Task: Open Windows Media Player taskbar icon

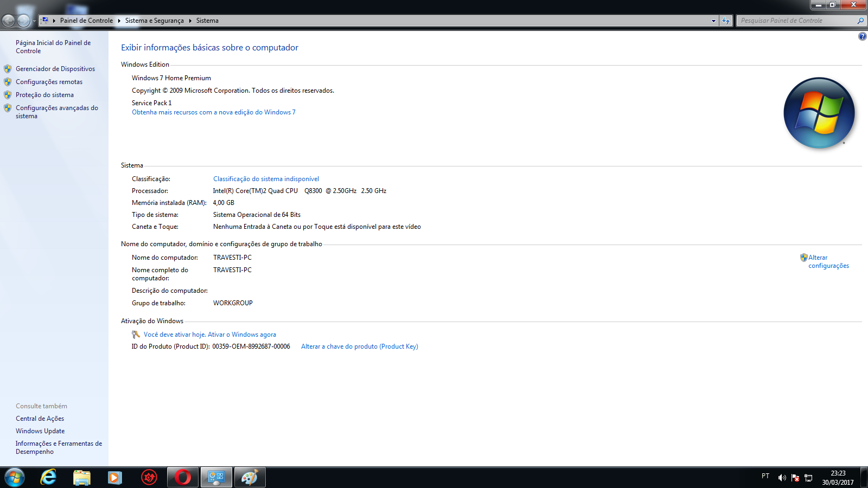Action: click(115, 477)
